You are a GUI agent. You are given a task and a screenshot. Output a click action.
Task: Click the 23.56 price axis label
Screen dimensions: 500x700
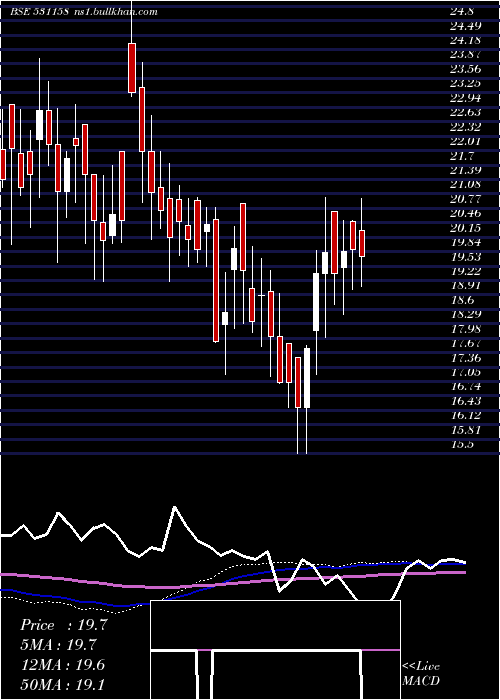pos(465,69)
